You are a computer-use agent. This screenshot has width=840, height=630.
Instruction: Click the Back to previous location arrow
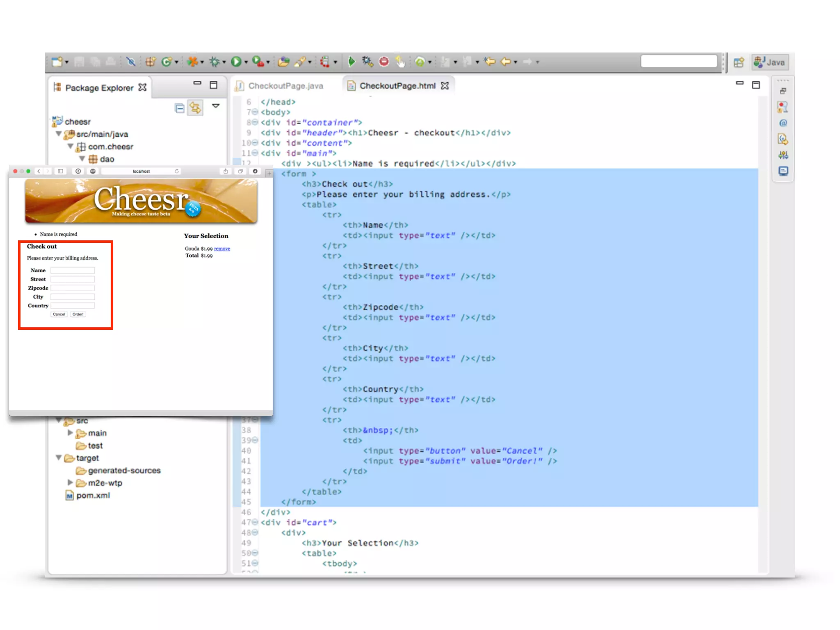pyautogui.click(x=506, y=62)
